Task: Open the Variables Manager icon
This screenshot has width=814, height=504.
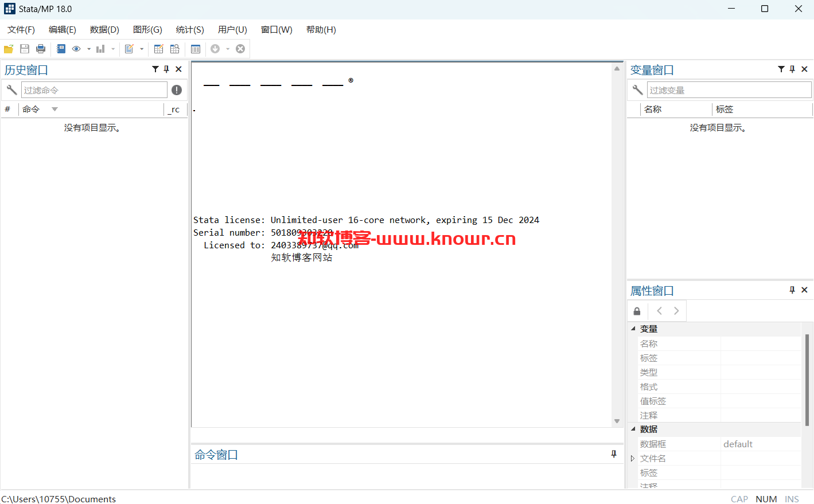Action: point(196,49)
